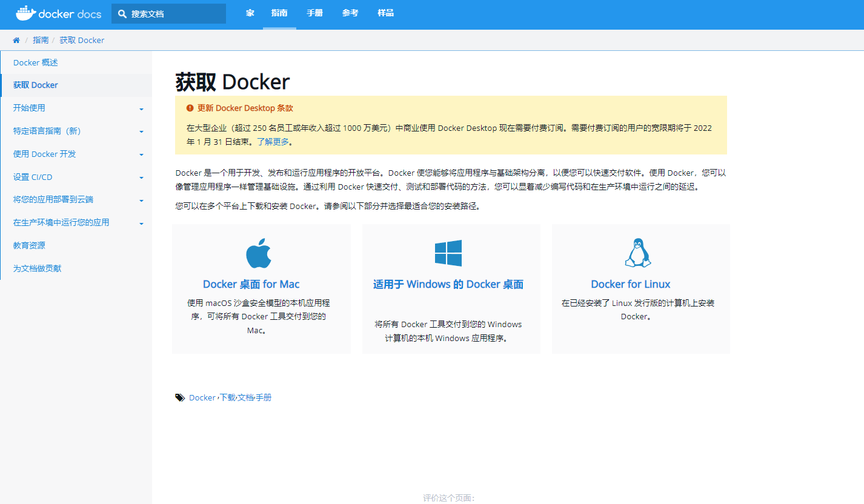The width and height of the screenshot is (864, 504).
Task: Click the search magnifier icon
Action: coord(122,13)
